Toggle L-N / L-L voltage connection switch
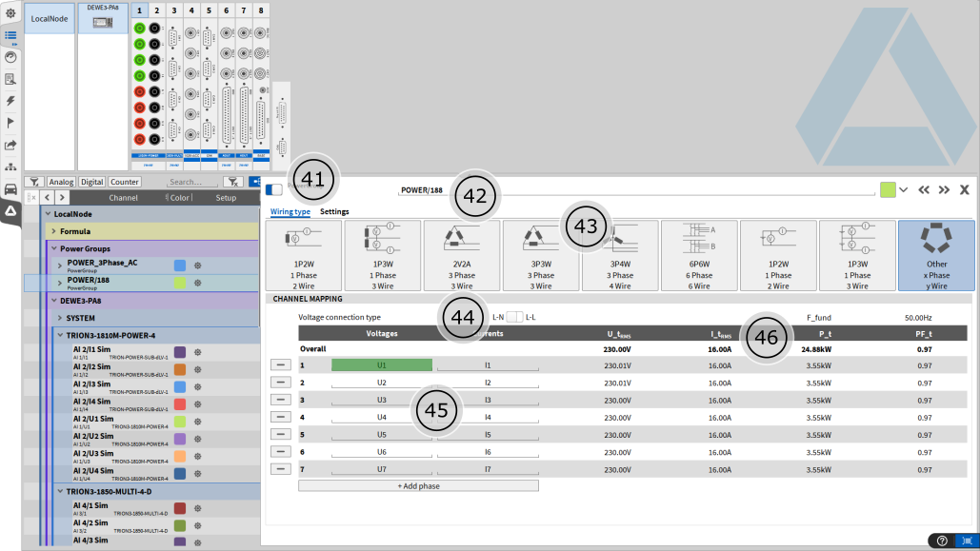980x551 pixels. click(x=514, y=317)
